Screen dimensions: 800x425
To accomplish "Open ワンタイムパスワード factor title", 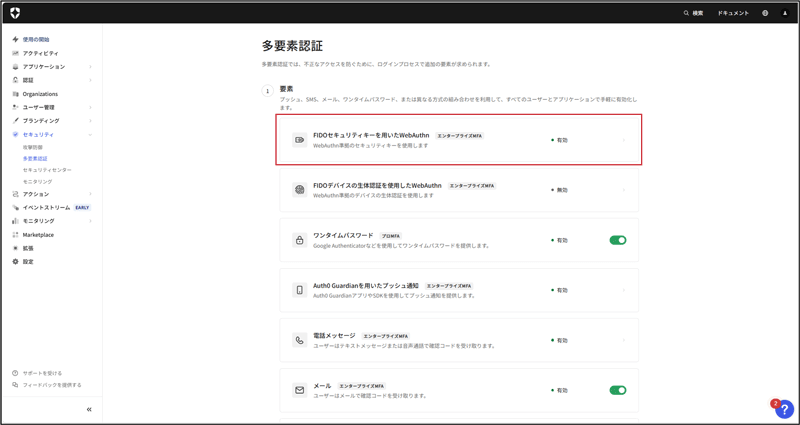I will 343,236.
